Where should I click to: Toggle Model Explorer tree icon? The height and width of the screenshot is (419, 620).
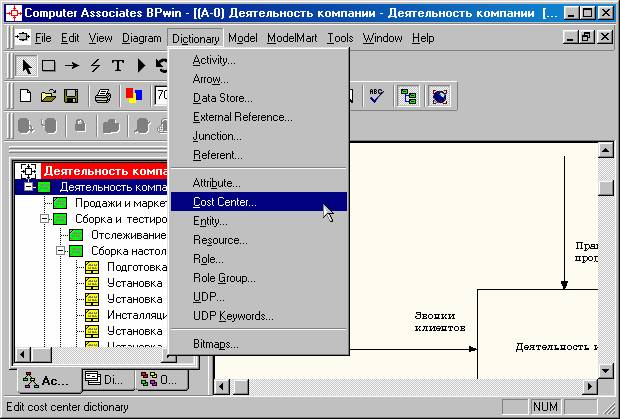pos(408,96)
